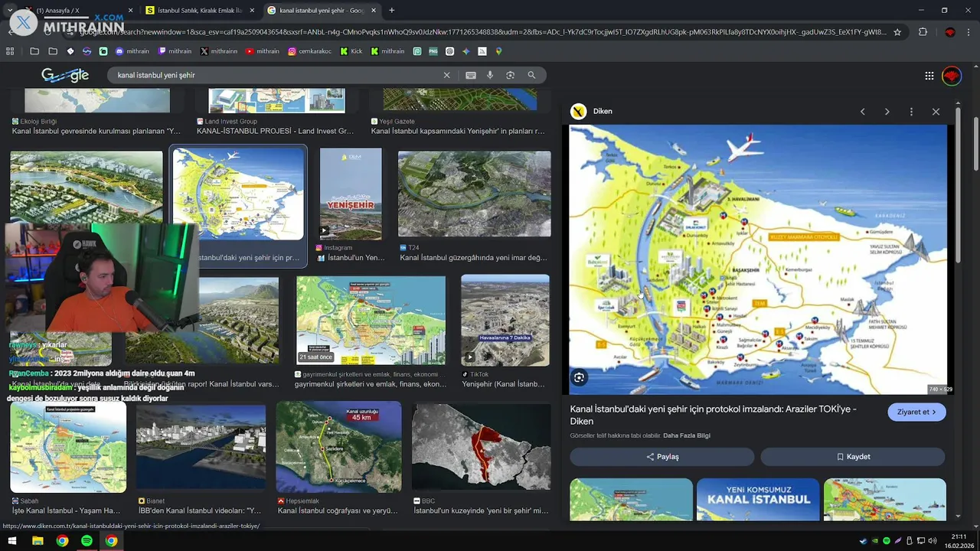Image resolution: width=980 pixels, height=551 pixels.
Task: Open Hepsiemlak Kanal İstanbul coğrafyası result
Action: click(x=338, y=447)
